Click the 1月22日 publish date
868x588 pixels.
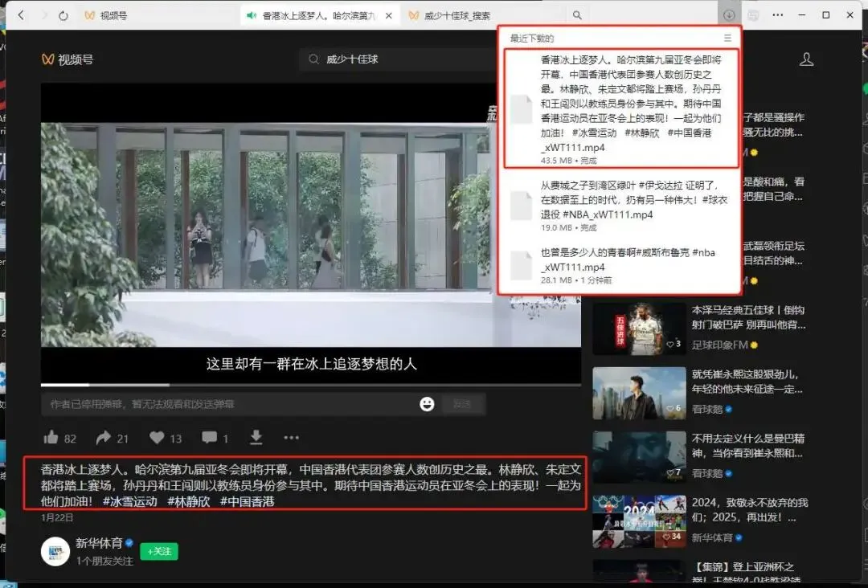57,518
